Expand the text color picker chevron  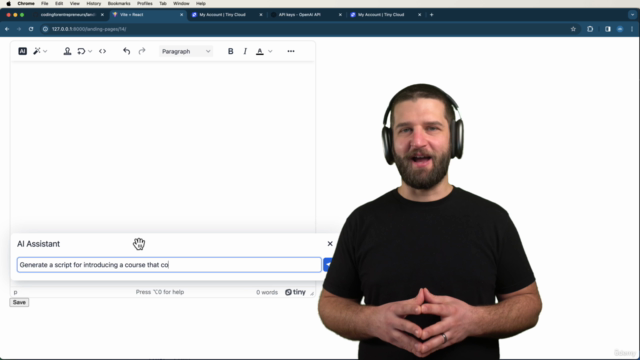(x=270, y=51)
